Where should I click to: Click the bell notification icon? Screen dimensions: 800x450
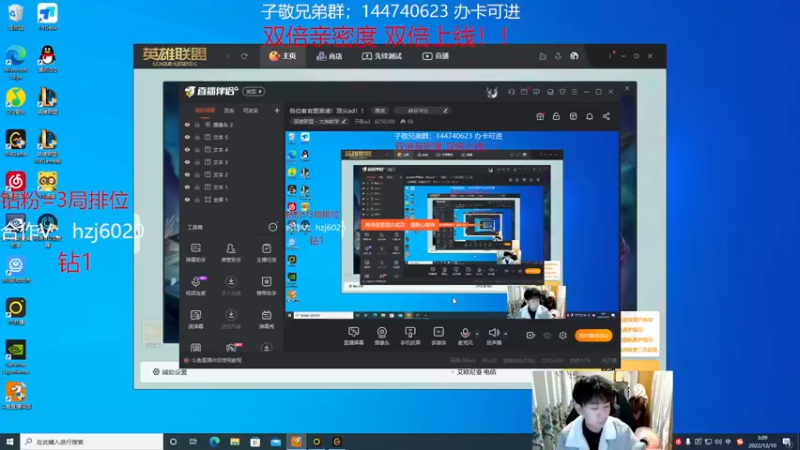[589, 116]
